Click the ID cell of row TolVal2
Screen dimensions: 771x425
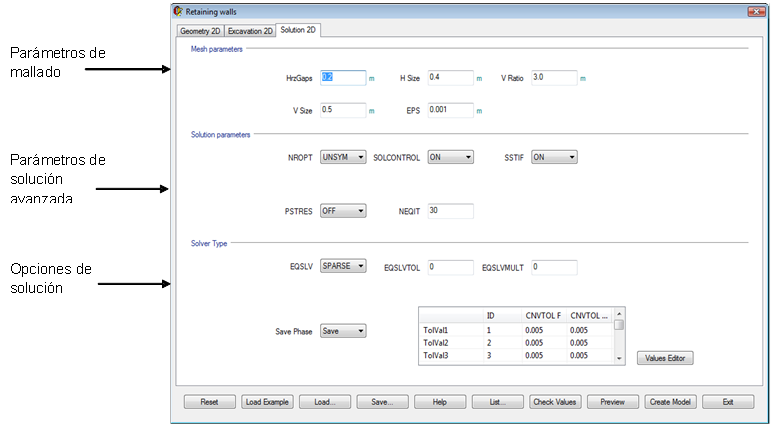(x=502, y=343)
